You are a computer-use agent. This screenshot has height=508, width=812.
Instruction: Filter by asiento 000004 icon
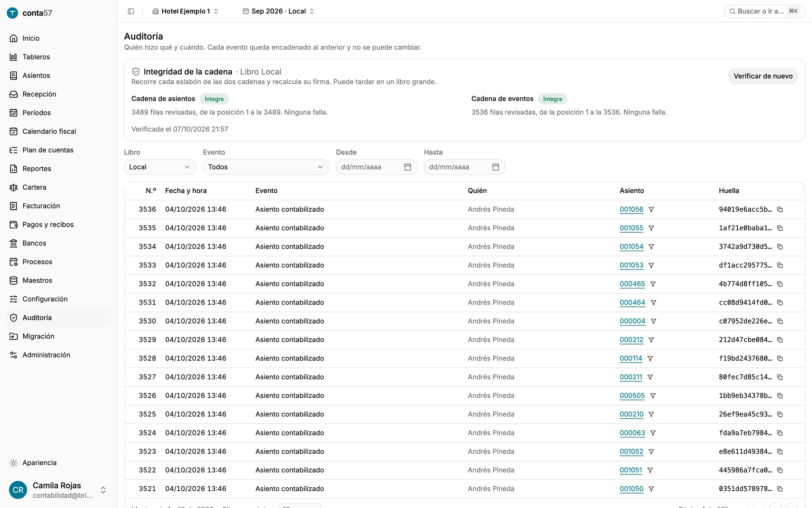(x=654, y=321)
